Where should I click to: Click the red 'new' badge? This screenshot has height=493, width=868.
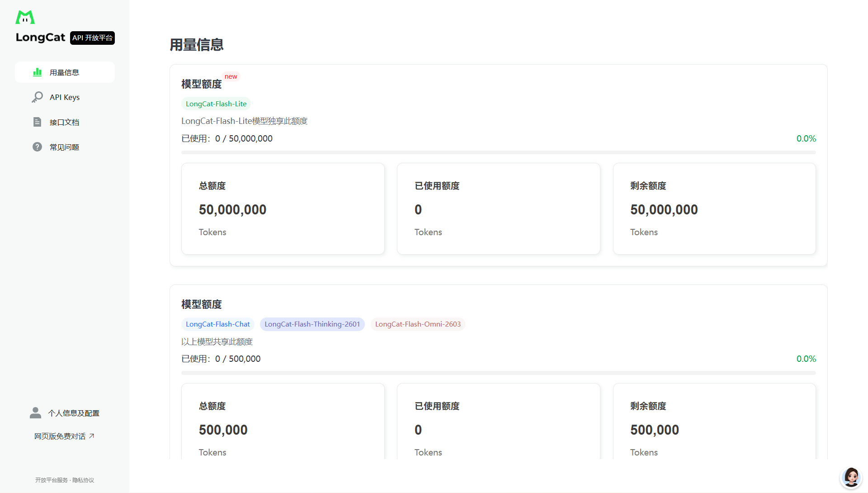point(231,76)
